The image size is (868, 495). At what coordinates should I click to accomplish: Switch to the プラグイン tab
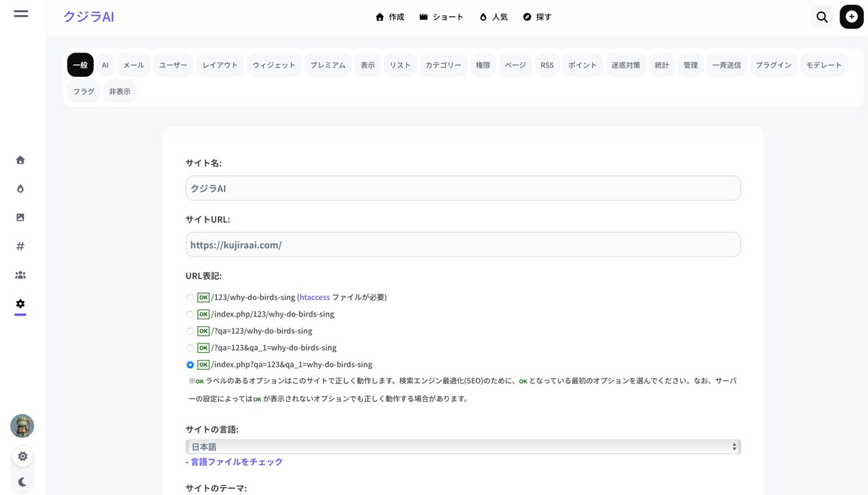click(773, 65)
